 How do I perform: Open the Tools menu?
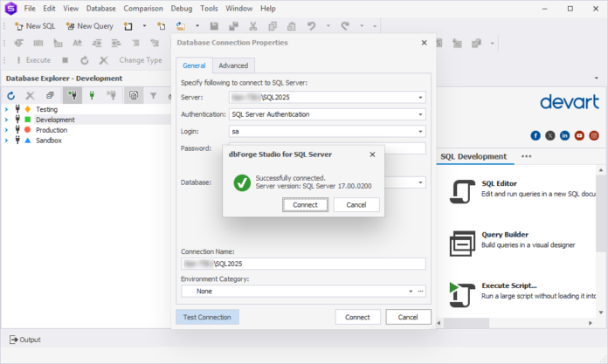pyautogui.click(x=209, y=8)
